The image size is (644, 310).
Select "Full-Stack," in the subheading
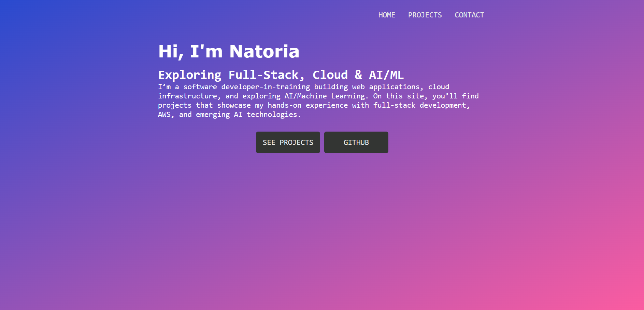pos(266,75)
